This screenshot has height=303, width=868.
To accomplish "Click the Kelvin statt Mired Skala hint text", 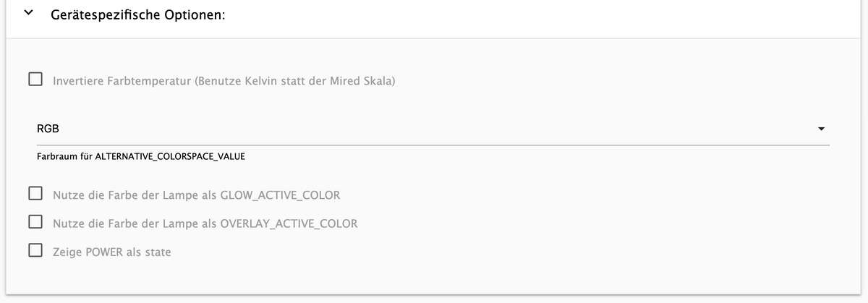I will tap(295, 81).
